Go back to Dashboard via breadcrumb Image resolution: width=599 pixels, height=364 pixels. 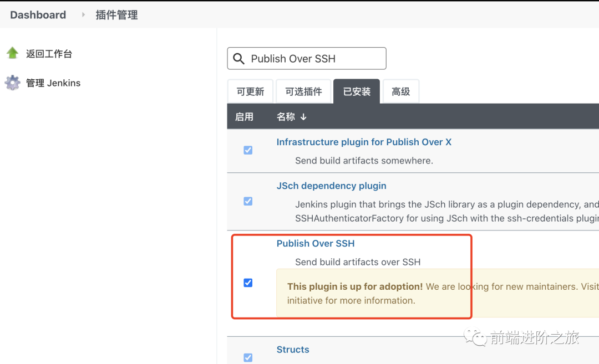[38, 14]
